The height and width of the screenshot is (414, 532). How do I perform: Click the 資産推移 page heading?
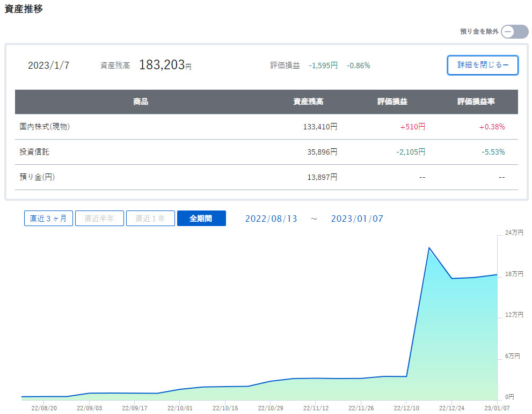24,9
